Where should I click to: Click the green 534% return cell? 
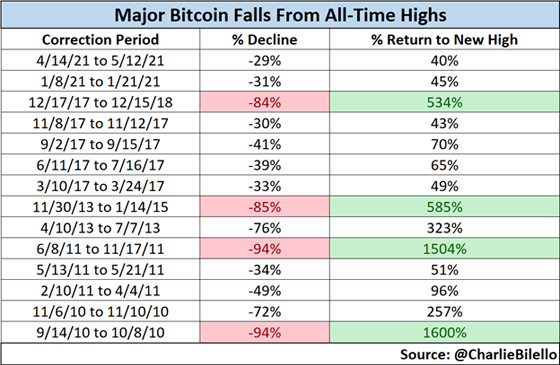pyautogui.click(x=445, y=102)
